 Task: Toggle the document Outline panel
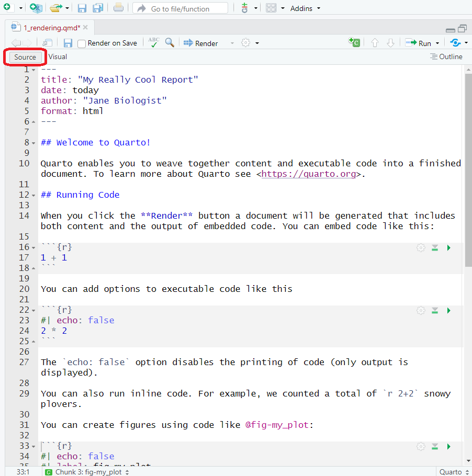[445, 56]
